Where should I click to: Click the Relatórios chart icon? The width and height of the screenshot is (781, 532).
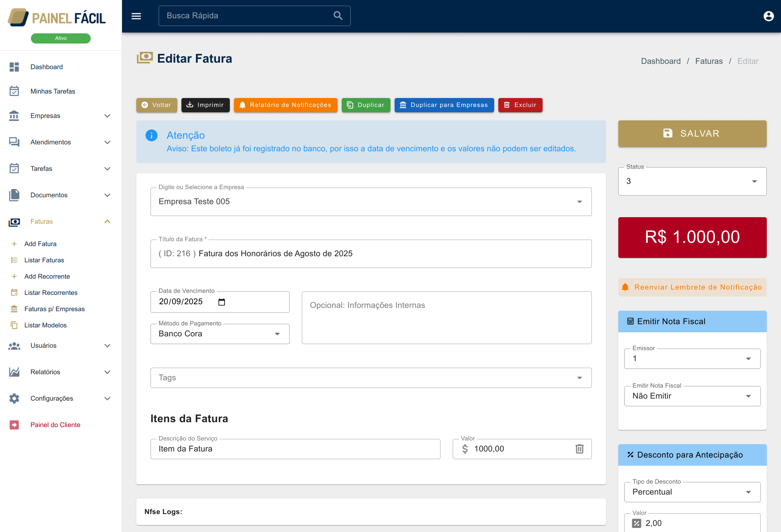point(14,372)
